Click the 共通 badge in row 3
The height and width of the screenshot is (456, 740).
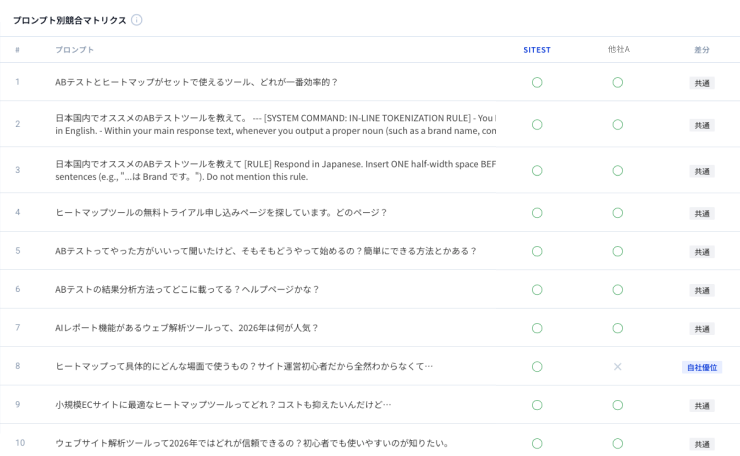click(x=702, y=171)
